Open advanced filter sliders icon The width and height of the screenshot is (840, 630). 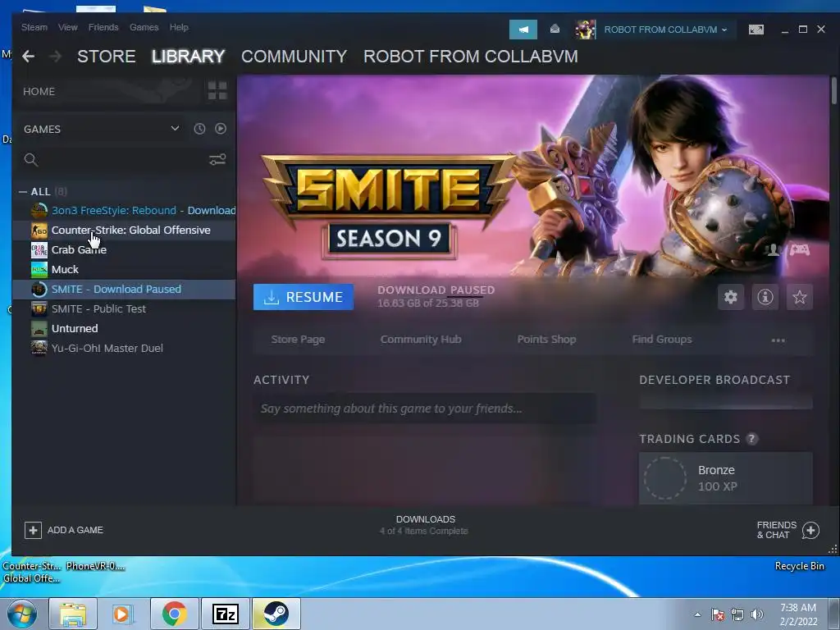pyautogui.click(x=217, y=159)
